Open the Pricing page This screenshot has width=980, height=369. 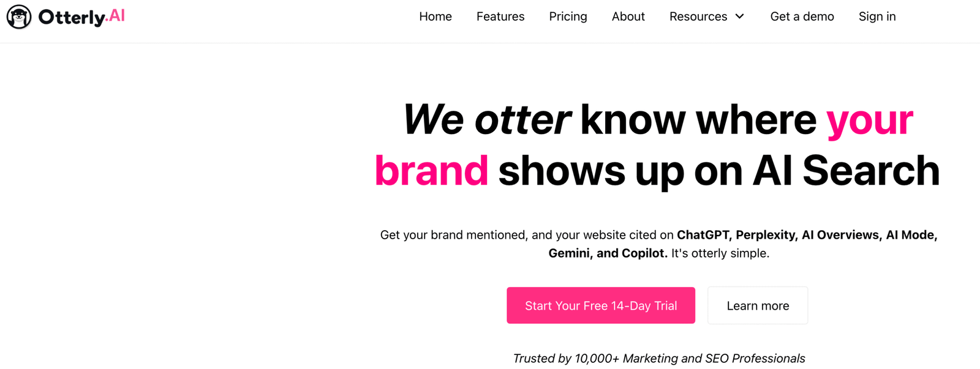coord(568,17)
